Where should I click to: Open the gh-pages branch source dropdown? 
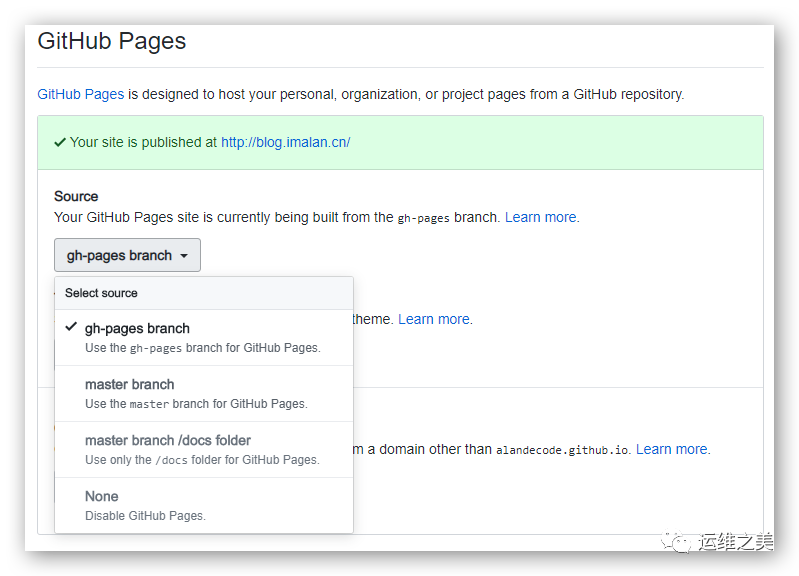pos(127,255)
